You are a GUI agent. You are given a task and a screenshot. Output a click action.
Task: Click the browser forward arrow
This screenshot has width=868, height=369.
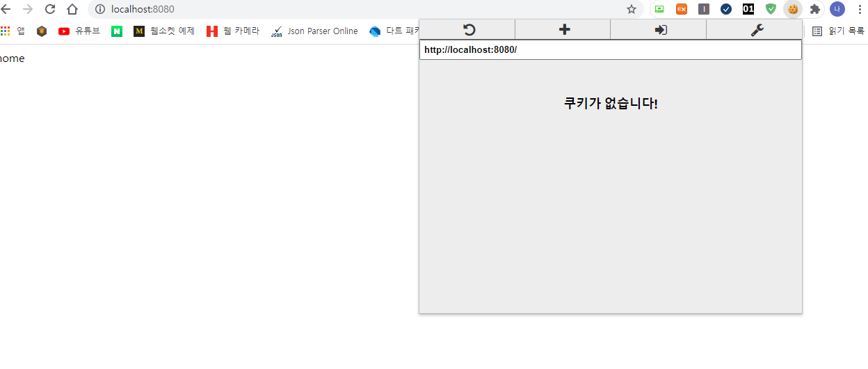coord(28,9)
